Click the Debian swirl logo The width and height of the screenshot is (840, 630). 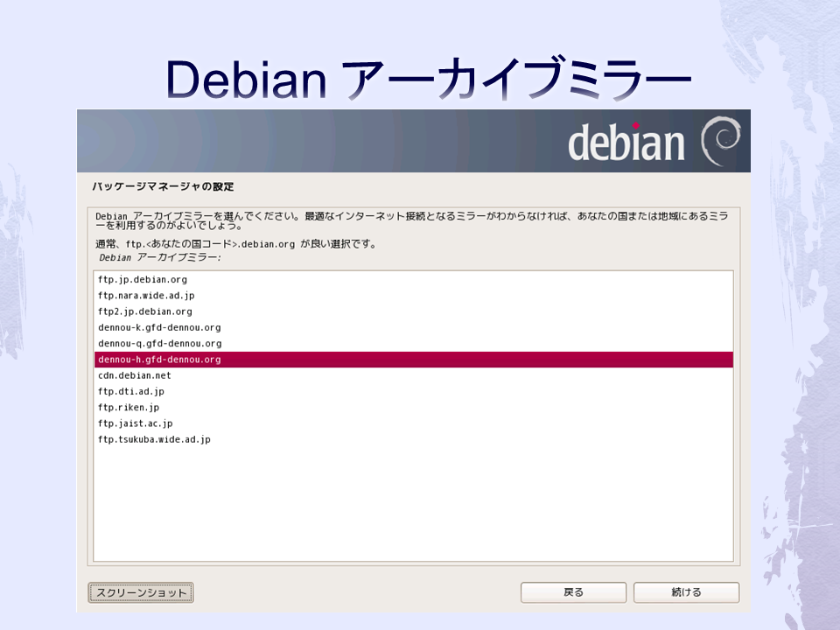[721, 142]
